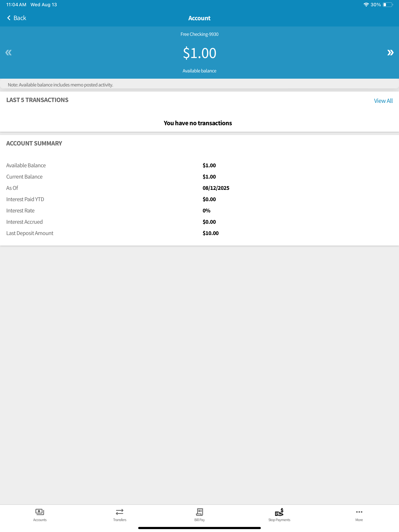Tap the Wi-Fi indicator in status bar
Image resolution: width=399 pixels, height=532 pixels.
tap(366, 4)
